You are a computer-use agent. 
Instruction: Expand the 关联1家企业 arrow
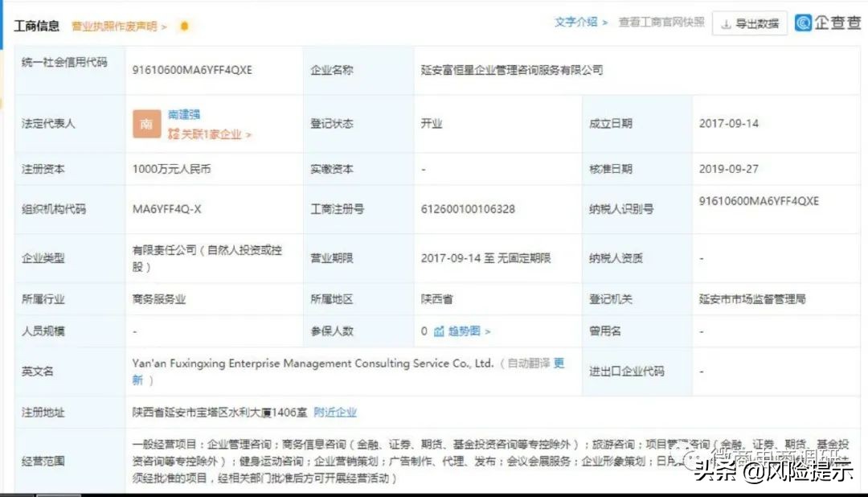[248, 133]
